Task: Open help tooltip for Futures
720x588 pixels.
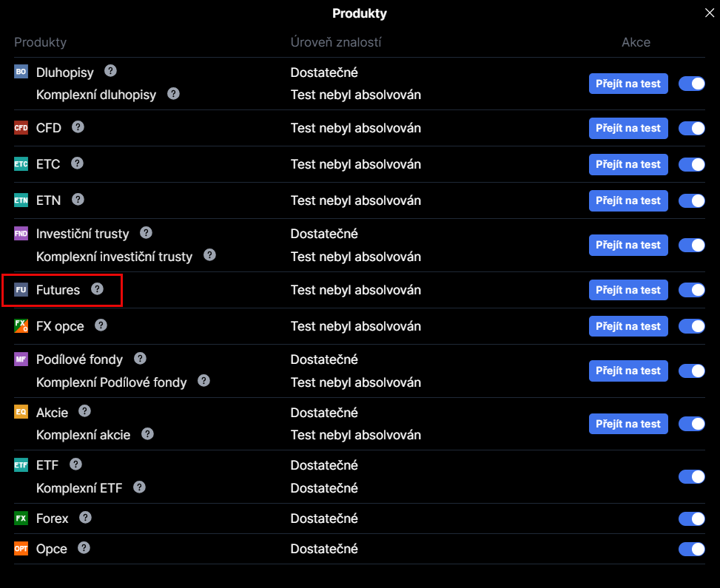Action: tap(97, 289)
